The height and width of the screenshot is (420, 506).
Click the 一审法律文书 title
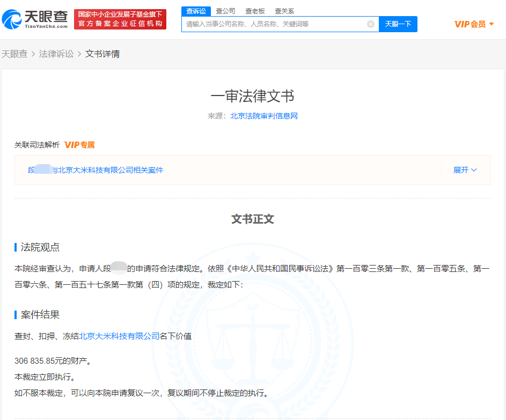pos(253,96)
